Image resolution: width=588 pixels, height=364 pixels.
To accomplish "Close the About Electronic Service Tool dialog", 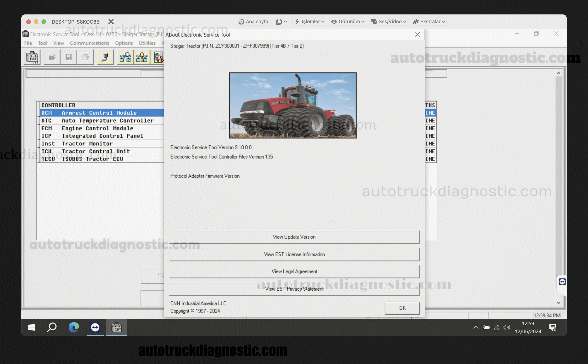I will pyautogui.click(x=417, y=35).
